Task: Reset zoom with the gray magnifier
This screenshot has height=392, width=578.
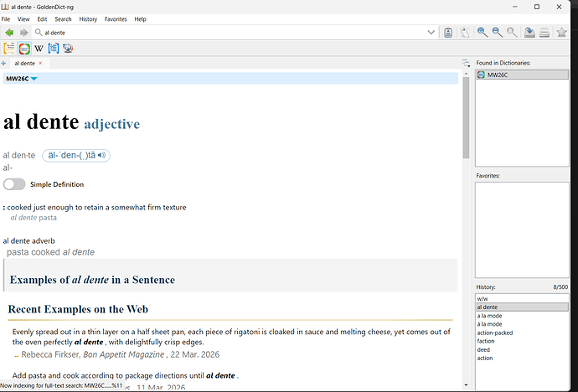Action: [512, 33]
